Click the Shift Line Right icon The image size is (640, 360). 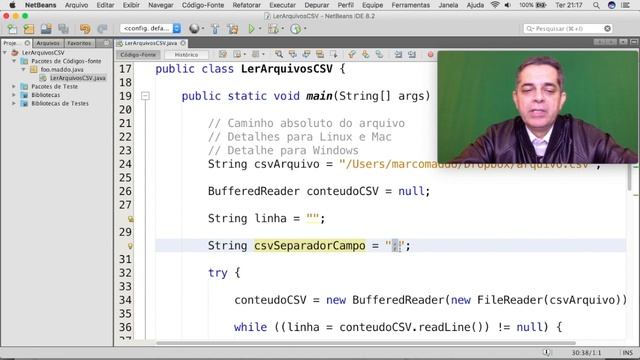412,54
